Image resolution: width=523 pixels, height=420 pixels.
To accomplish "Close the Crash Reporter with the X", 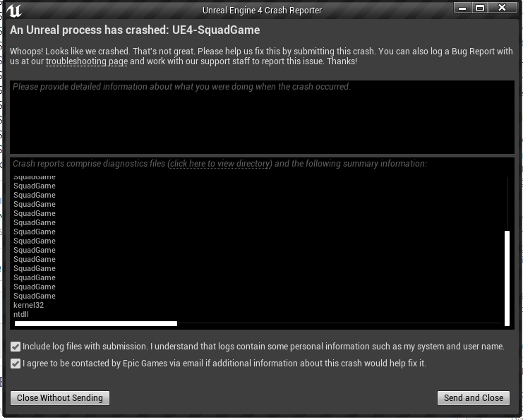I will pos(502,8).
